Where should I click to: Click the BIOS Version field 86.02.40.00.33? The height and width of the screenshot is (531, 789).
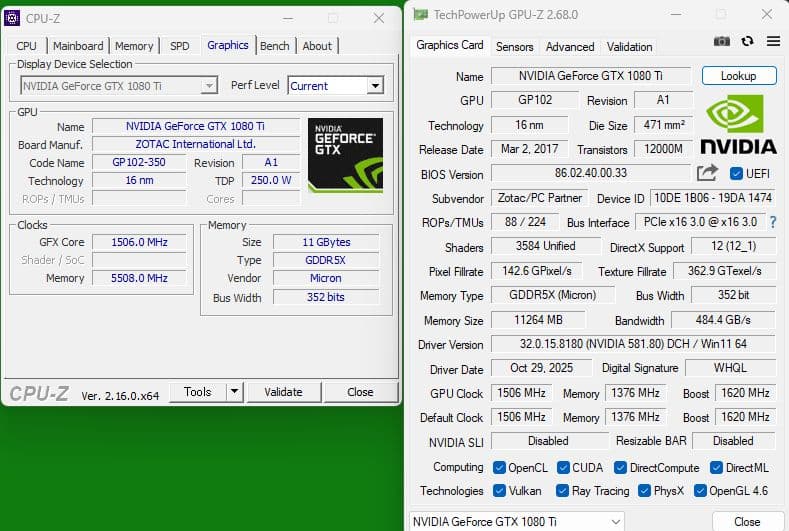tap(591, 173)
